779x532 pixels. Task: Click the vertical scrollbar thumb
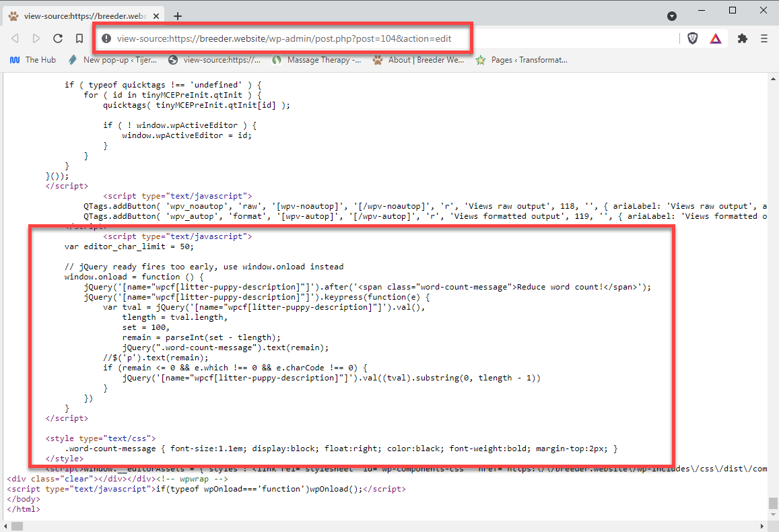(x=773, y=502)
